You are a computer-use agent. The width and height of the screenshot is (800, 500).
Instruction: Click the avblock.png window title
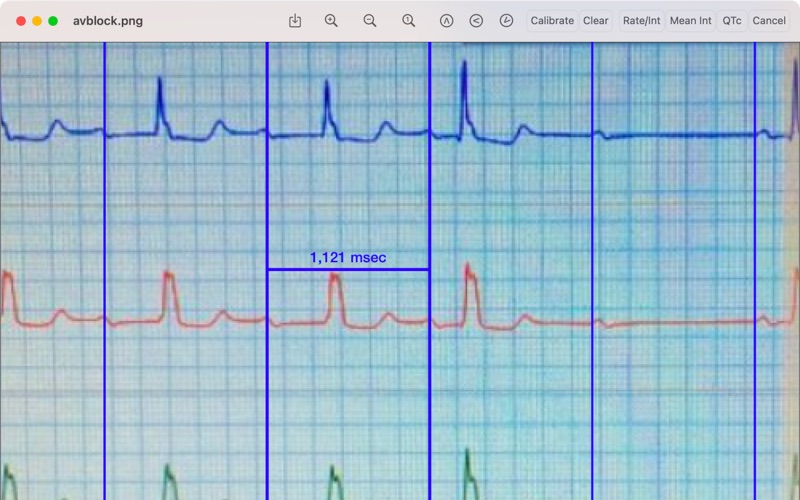click(108, 21)
